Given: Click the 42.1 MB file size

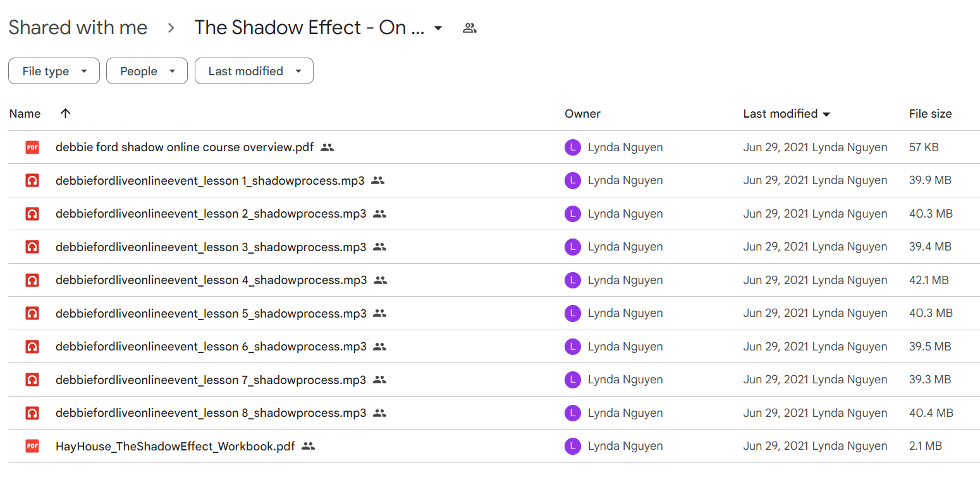Looking at the screenshot, I should click(x=929, y=280).
